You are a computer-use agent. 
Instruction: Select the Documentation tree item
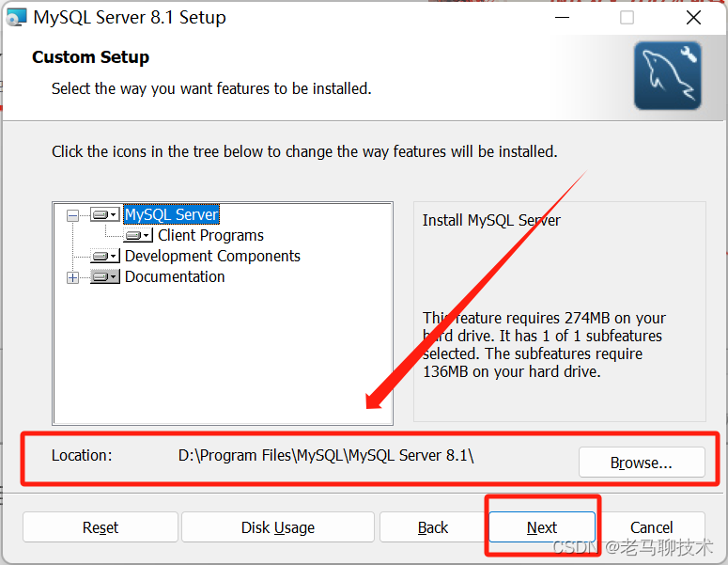click(175, 277)
